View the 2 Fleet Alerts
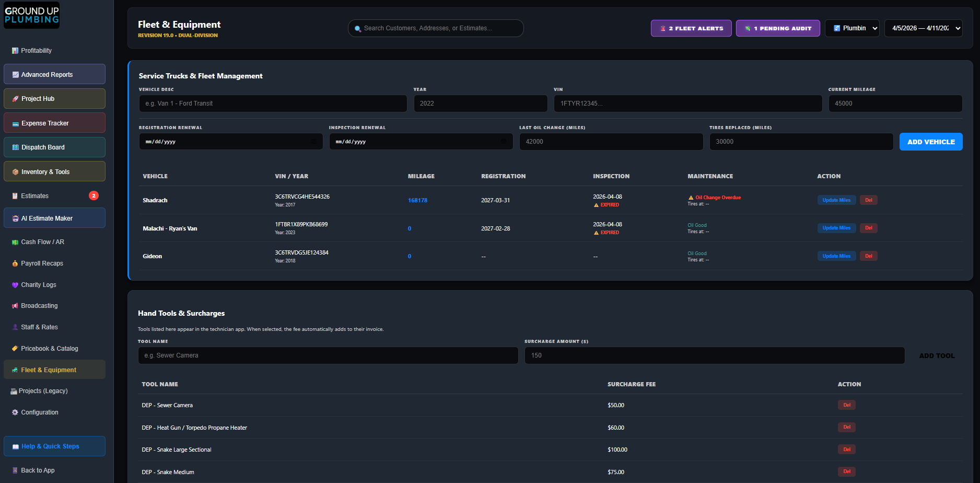 click(691, 28)
